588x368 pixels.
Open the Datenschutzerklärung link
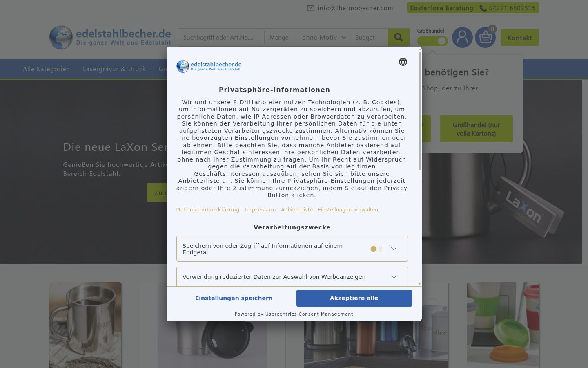pos(208,210)
